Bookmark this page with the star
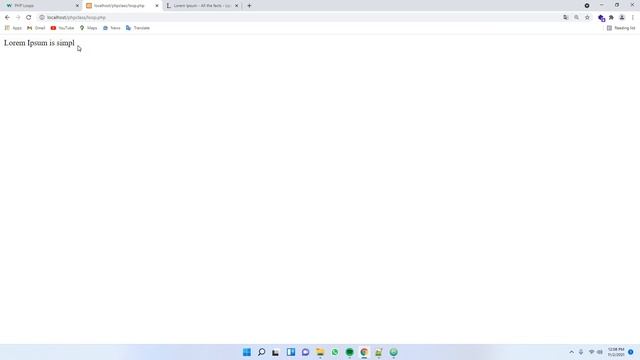This screenshot has width=640, height=360. [x=587, y=18]
